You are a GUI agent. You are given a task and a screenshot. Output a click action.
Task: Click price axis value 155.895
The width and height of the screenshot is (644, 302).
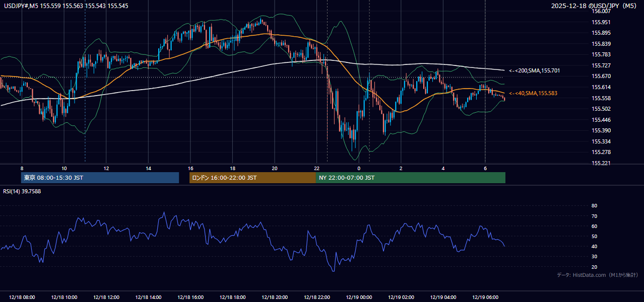click(601, 33)
